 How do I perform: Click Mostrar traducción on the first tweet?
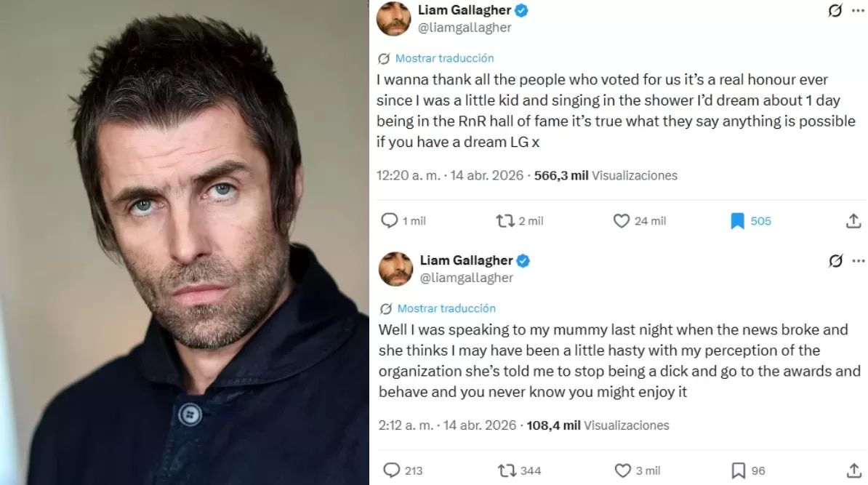point(444,58)
